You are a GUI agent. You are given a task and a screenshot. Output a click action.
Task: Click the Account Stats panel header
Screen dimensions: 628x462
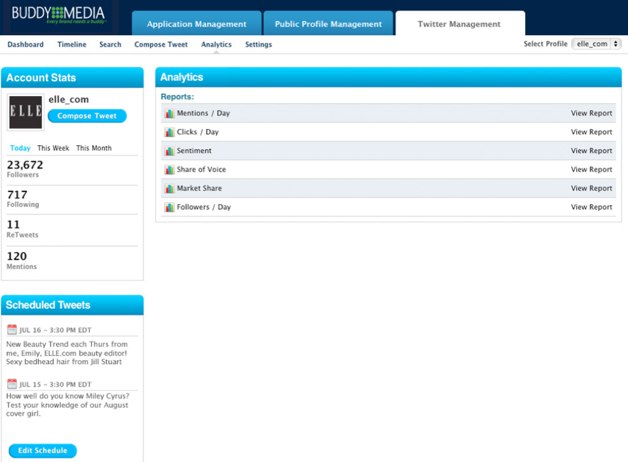point(72,78)
